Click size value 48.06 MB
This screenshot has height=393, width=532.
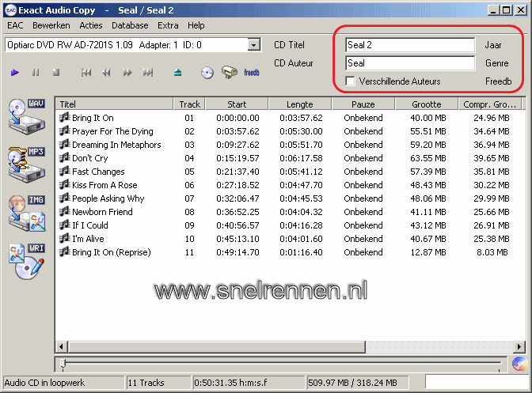[427, 198]
